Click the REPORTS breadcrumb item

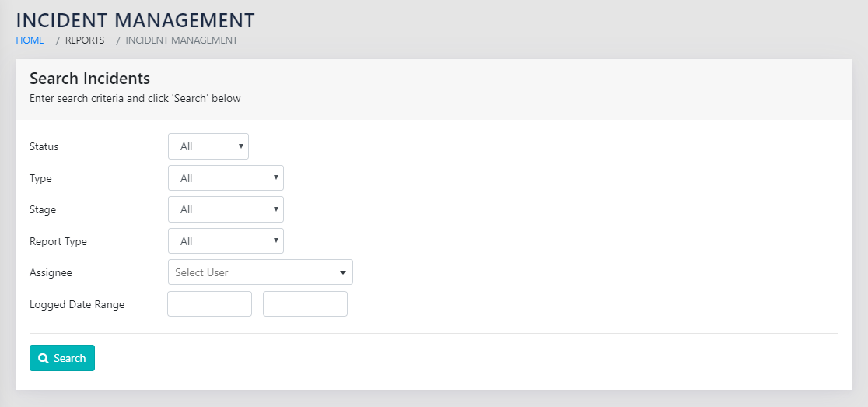pos(85,40)
